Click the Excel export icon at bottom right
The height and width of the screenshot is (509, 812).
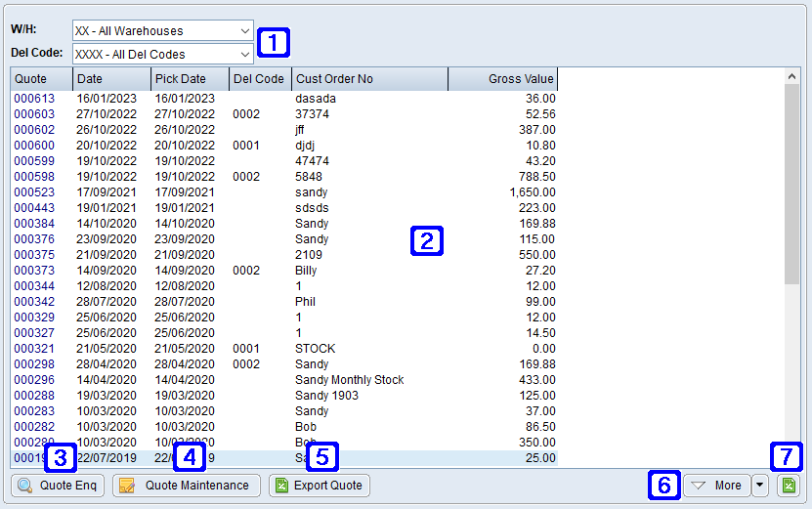point(788,486)
